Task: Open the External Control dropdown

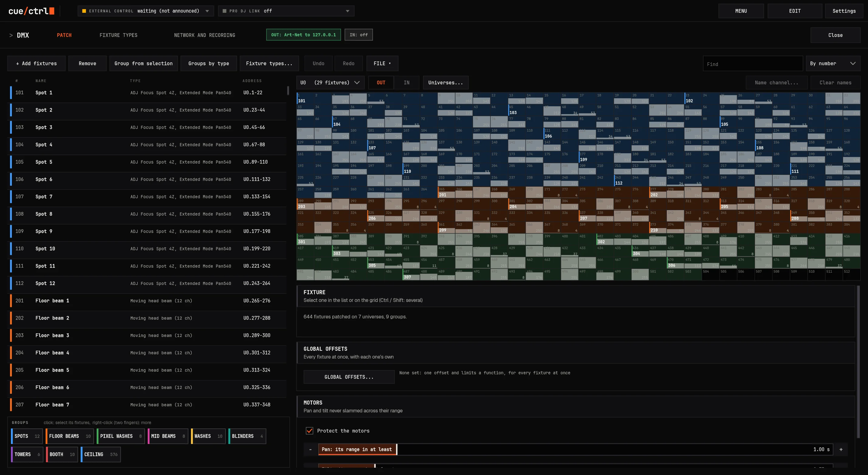Action: 146,11
